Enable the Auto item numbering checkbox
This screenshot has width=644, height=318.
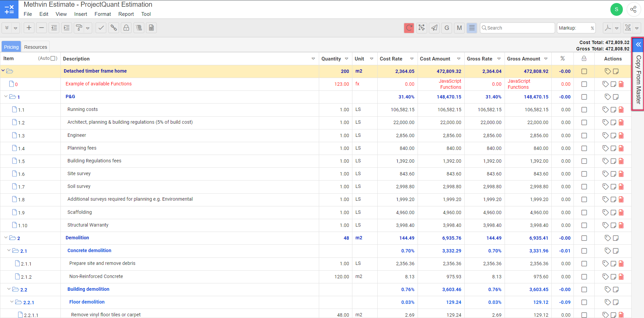[x=53, y=58]
